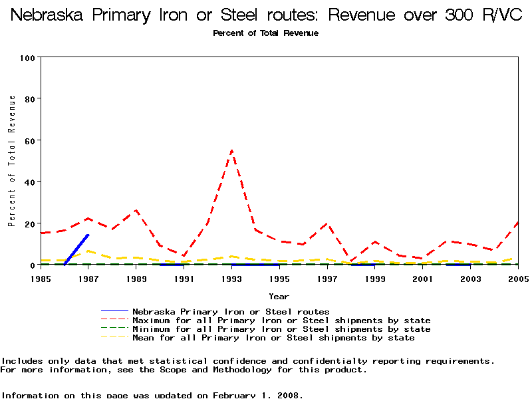
Task: Click the chart title mentioning Nebraska
Action: coord(266,15)
